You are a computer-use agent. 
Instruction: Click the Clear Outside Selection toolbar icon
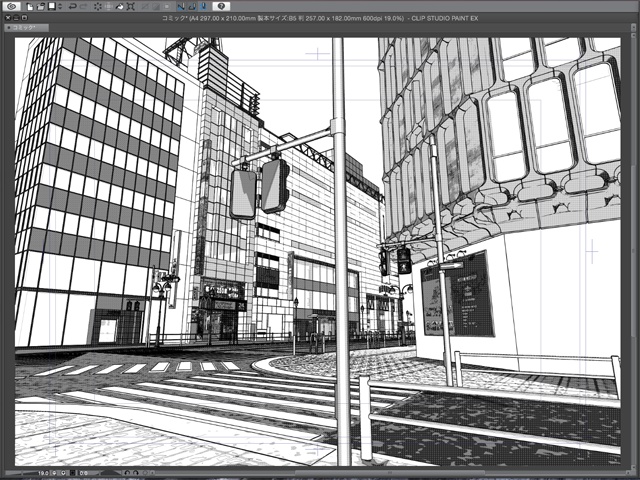click(109, 7)
